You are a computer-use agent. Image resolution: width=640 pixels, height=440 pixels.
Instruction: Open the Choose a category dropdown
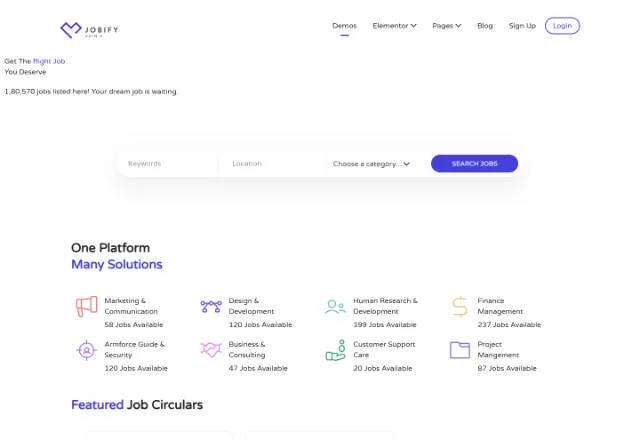[371, 164]
